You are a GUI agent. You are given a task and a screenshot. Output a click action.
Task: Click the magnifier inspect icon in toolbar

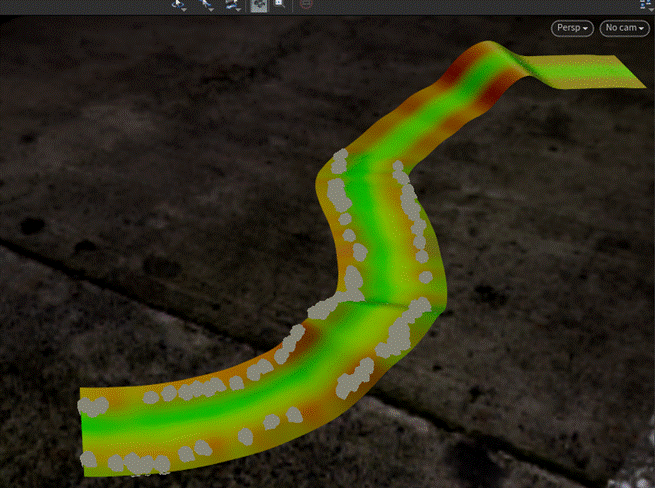tap(279, 5)
